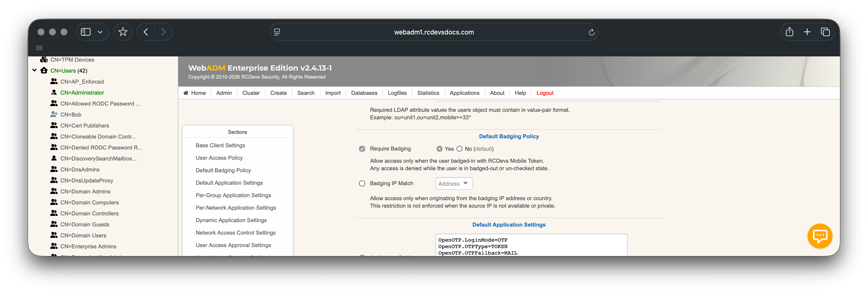Click the Safari share icon

[x=789, y=32]
